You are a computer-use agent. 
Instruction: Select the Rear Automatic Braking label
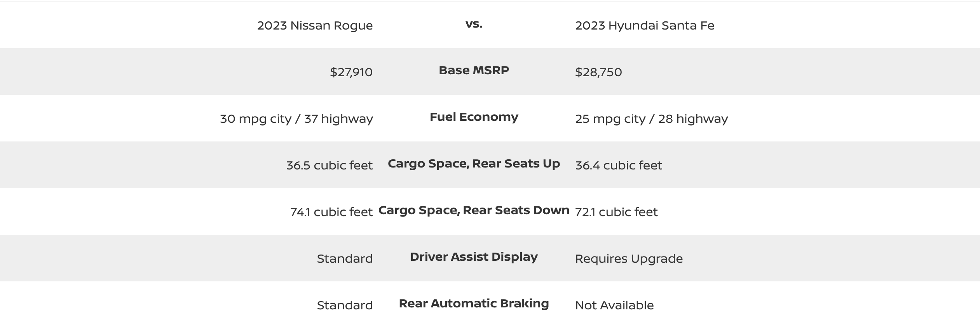click(x=474, y=304)
